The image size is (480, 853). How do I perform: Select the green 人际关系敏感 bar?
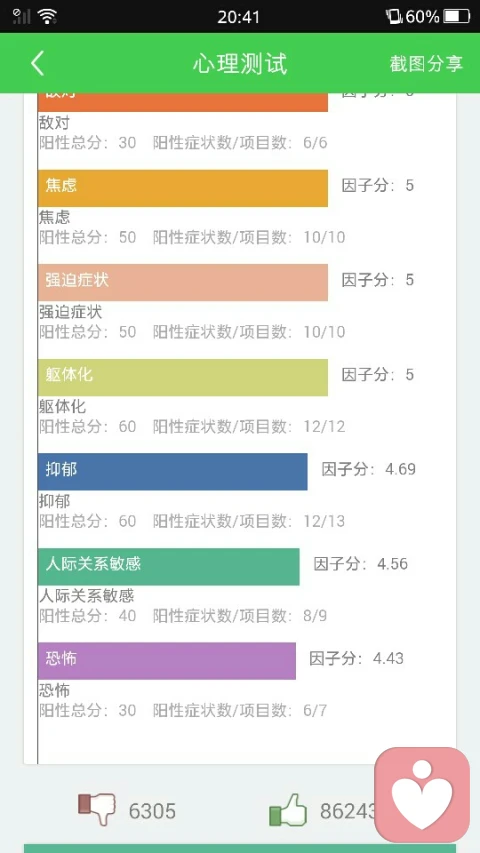pyautogui.click(x=169, y=566)
